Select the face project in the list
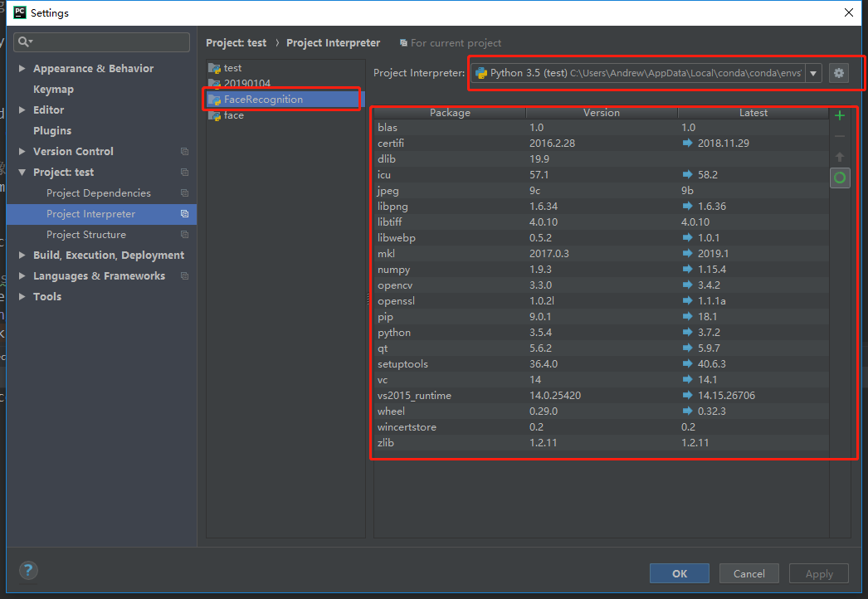 tap(233, 115)
